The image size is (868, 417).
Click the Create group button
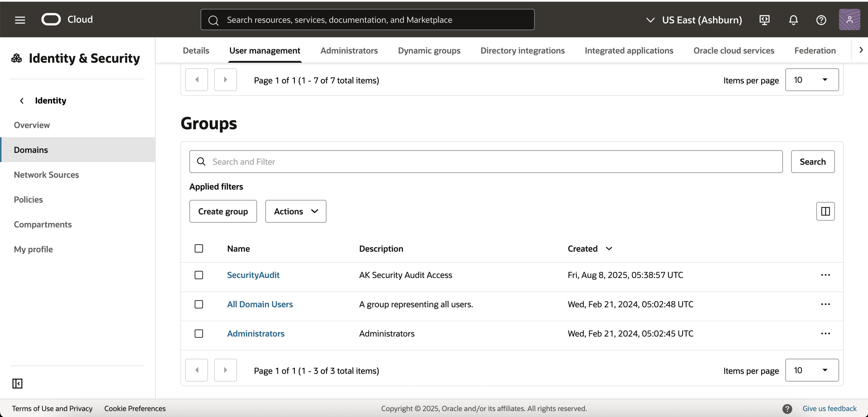(x=223, y=211)
